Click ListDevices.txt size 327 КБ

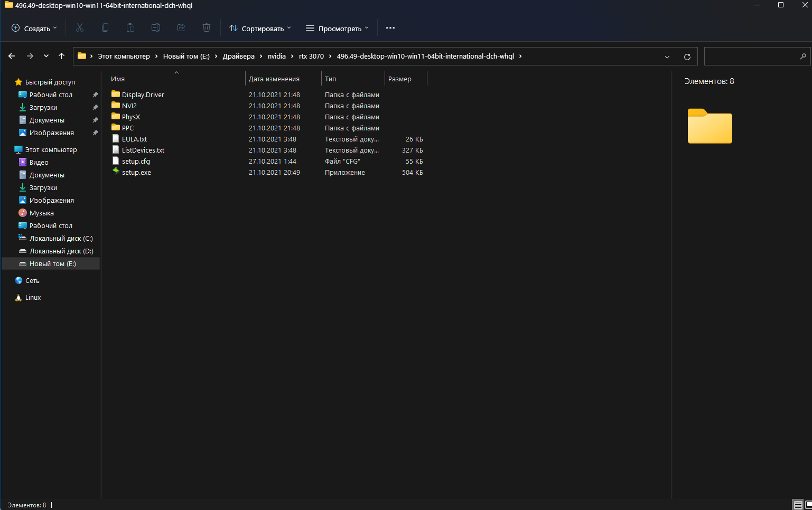pyautogui.click(x=412, y=150)
